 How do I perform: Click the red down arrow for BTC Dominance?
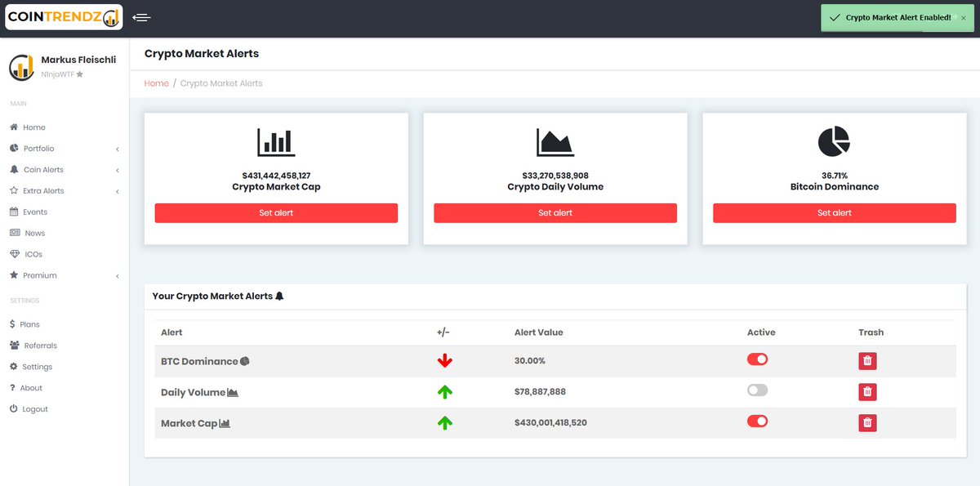[x=445, y=361]
